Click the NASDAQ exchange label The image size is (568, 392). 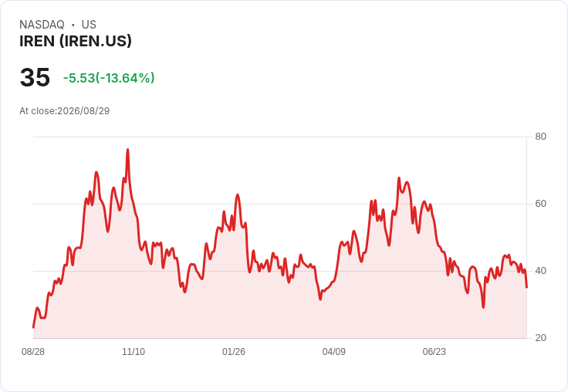(x=42, y=25)
